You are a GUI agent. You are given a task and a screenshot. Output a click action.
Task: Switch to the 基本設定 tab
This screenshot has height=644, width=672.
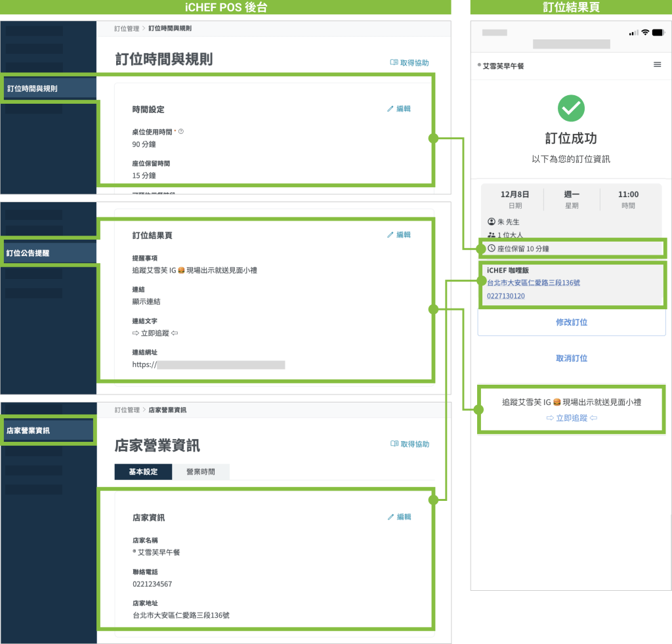[x=143, y=472]
